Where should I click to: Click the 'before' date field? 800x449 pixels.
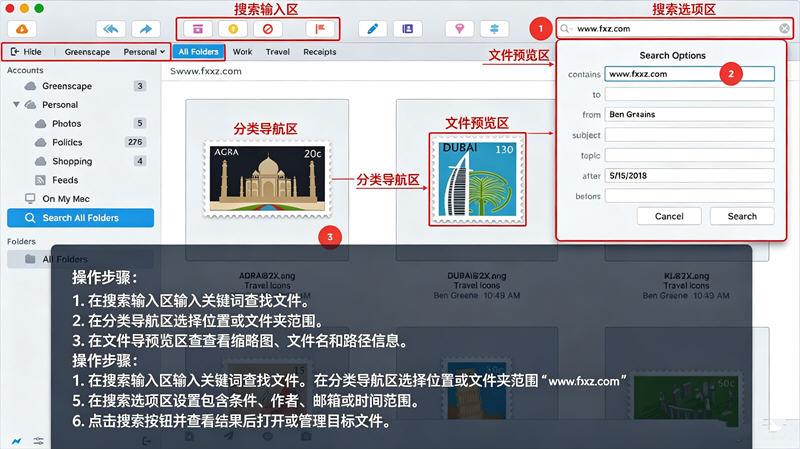(690, 196)
